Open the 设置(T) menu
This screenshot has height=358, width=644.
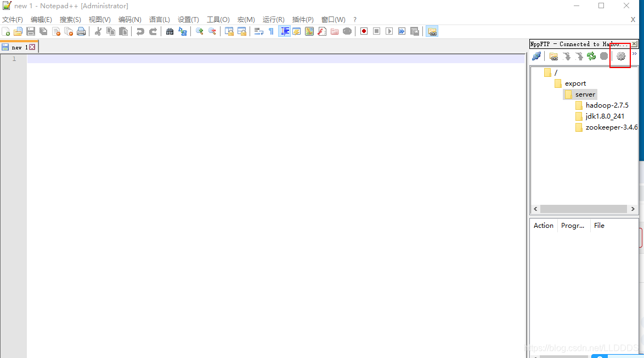pyautogui.click(x=188, y=19)
